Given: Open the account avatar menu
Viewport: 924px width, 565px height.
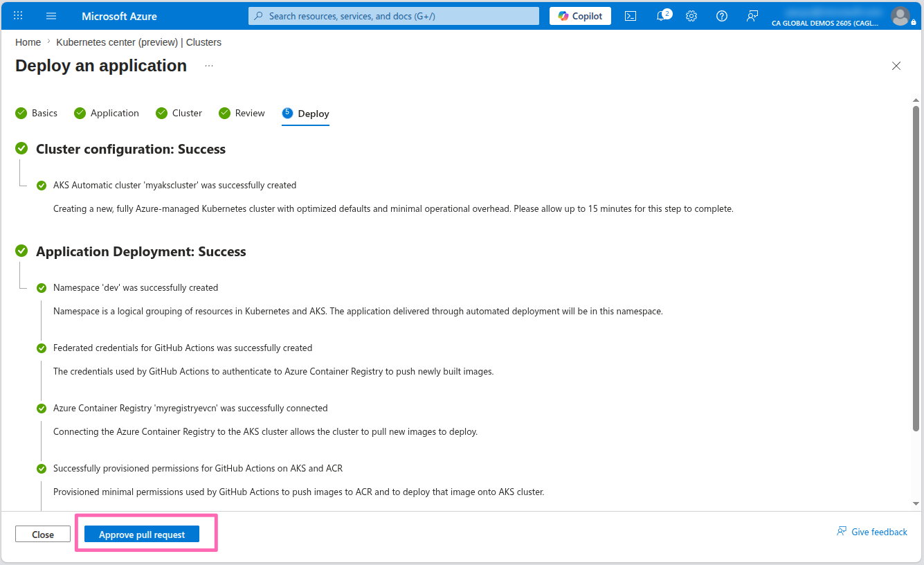Looking at the screenshot, I should [900, 15].
